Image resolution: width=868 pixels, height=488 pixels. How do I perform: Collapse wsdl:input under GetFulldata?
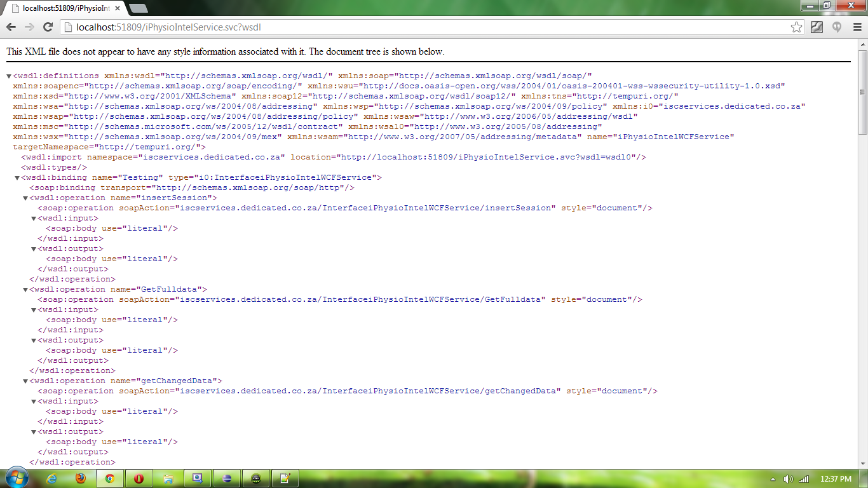tap(34, 310)
